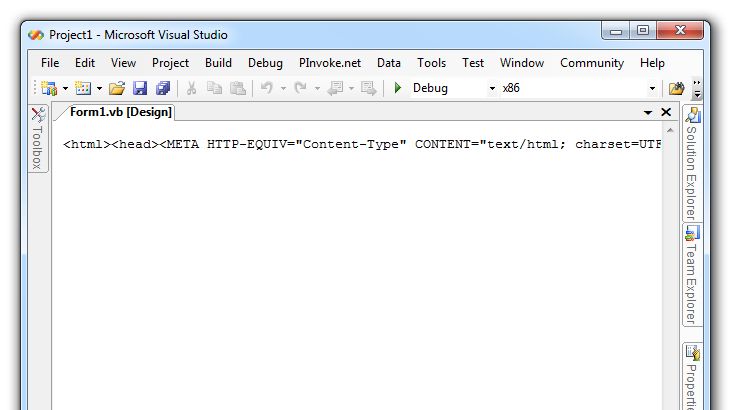Close the Form1.vb document tab
Image resolution: width=740 pixels, height=410 pixels.
click(666, 112)
